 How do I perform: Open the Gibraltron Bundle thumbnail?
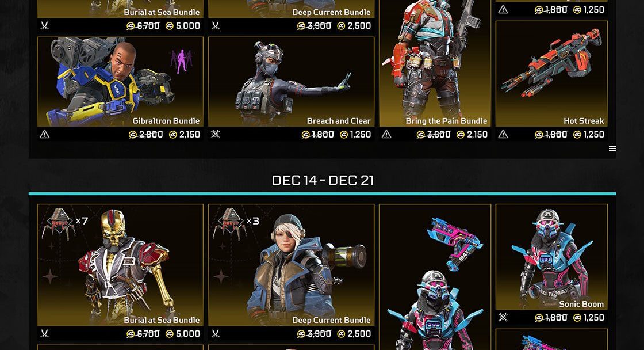(x=120, y=82)
